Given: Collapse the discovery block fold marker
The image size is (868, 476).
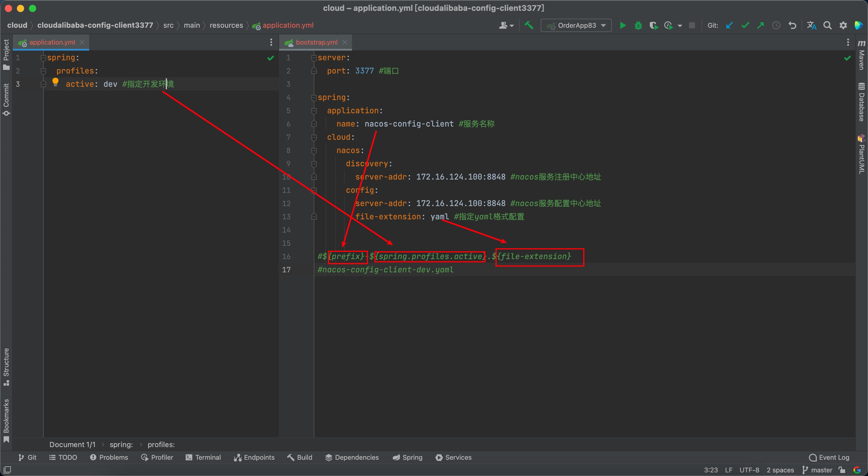Looking at the screenshot, I should (x=314, y=164).
